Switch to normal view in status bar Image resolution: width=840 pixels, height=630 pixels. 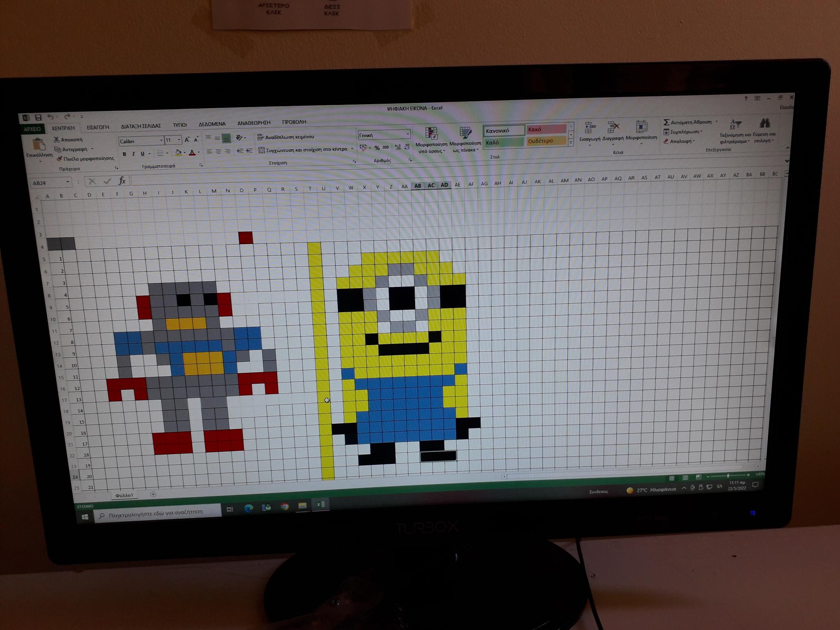[x=672, y=478]
